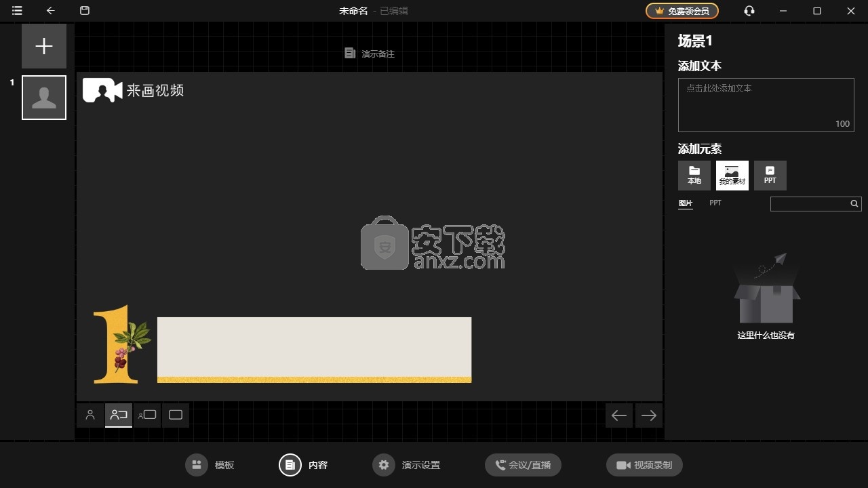This screenshot has width=868, height=488.
Task: Select small presenter with large content layout
Action: 147,415
